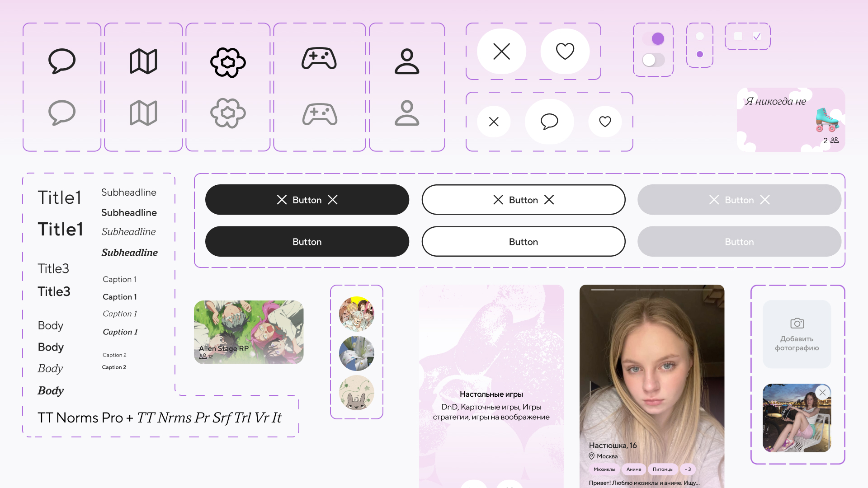The width and height of the screenshot is (868, 488).
Task: Click the black profile person icon
Action: coord(407,61)
